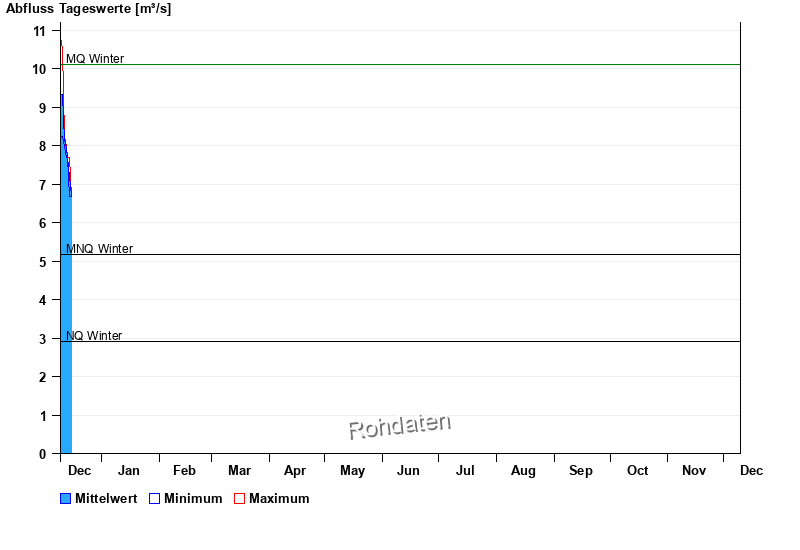This screenshot has height=550, width=800.
Task: Click the chart title Abfluss Tageswerte
Action: tap(89, 9)
